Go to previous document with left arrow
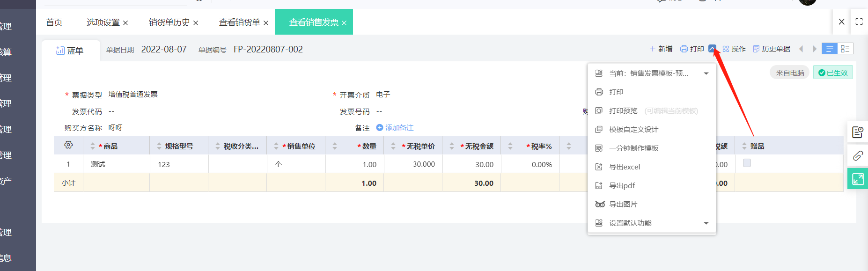Image resolution: width=868 pixels, height=271 pixels. point(801,49)
